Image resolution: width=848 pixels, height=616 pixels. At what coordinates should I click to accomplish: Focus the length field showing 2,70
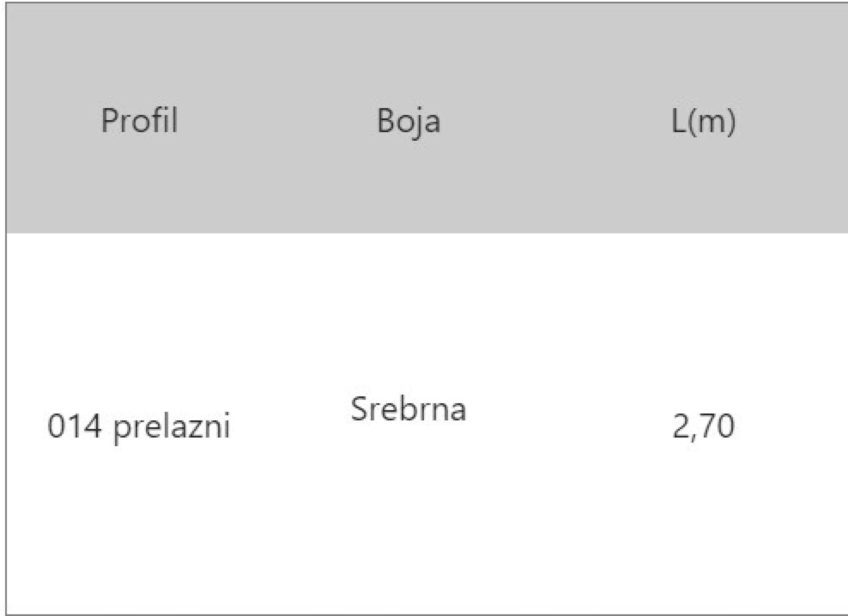(x=703, y=426)
